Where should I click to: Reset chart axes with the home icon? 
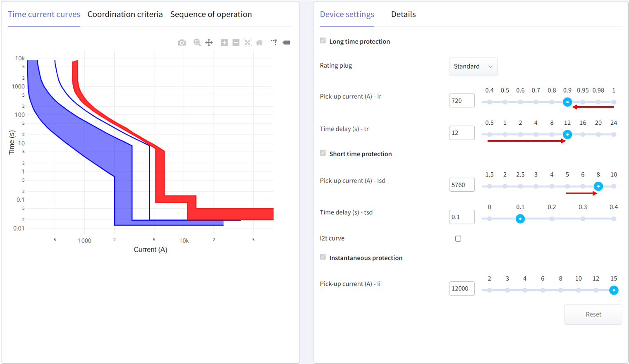pyautogui.click(x=259, y=42)
